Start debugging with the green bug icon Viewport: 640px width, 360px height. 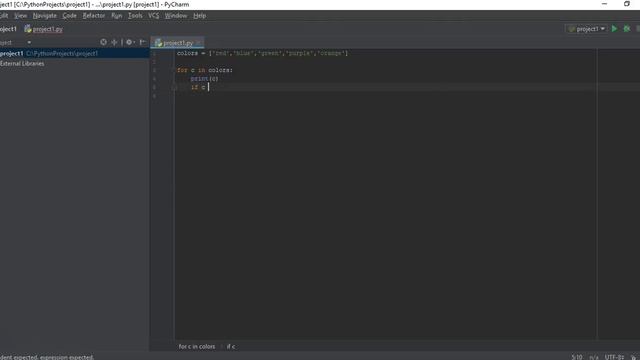627,29
